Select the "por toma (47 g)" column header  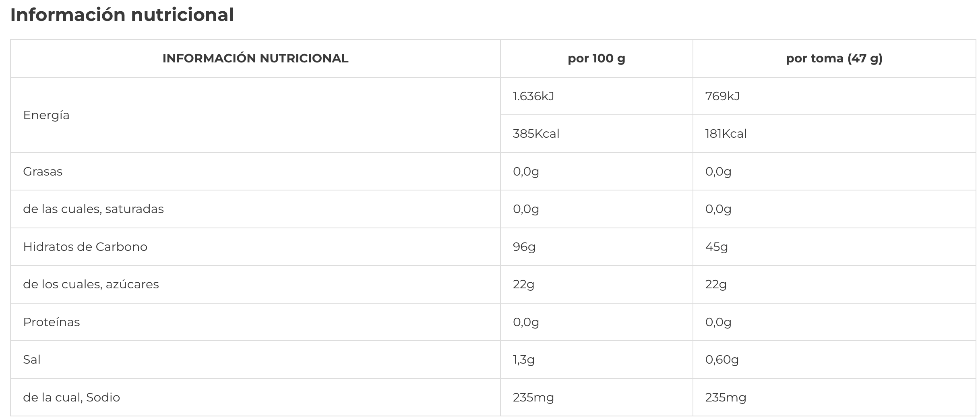(x=834, y=58)
